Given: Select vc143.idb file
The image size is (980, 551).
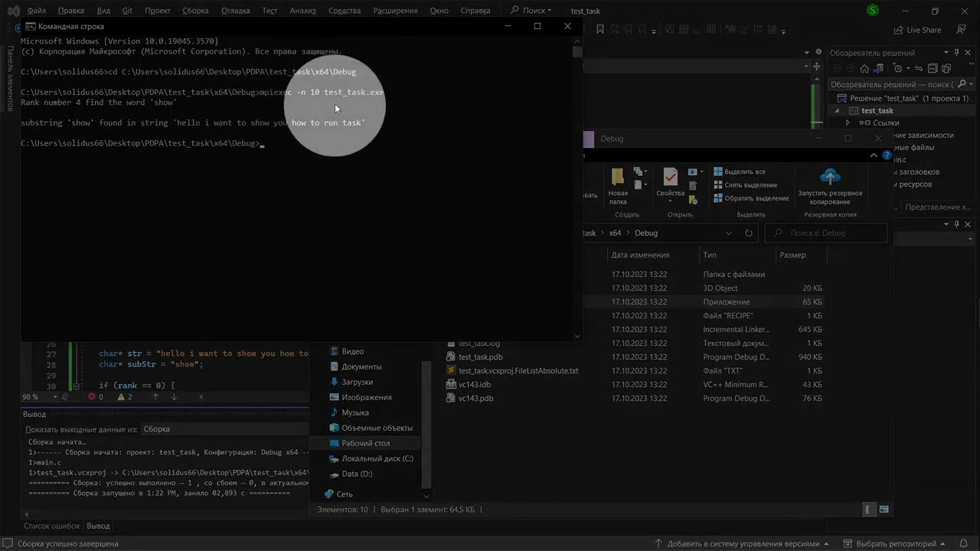Looking at the screenshot, I should 475,385.
